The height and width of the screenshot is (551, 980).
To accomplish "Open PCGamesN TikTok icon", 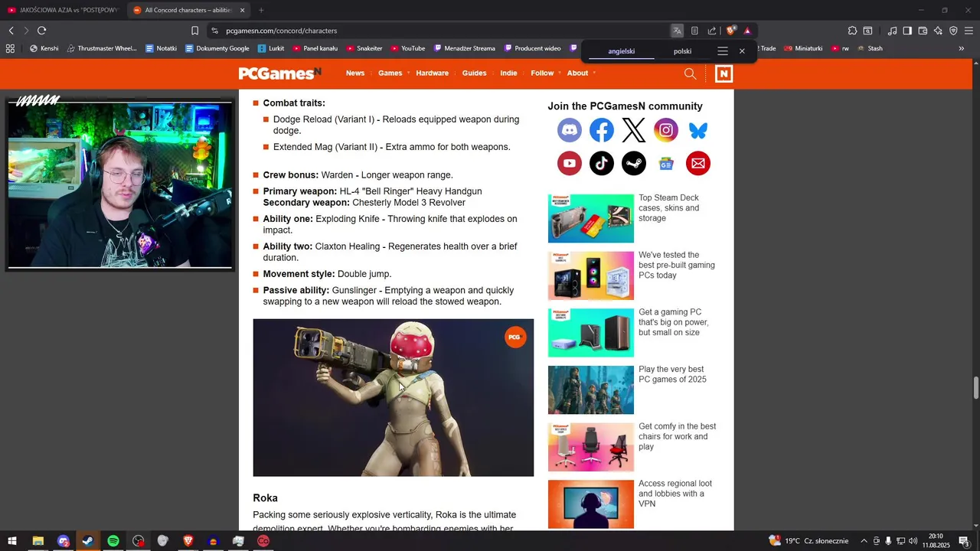I will pos(602,163).
